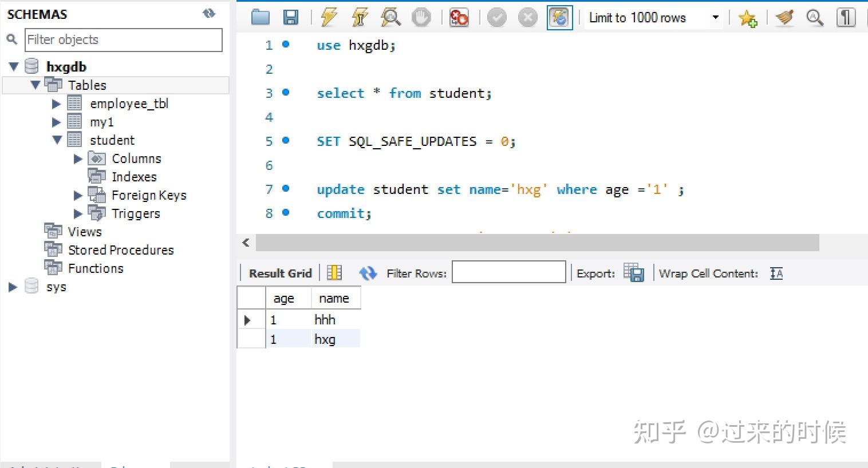The height and width of the screenshot is (468, 868).
Task: Collapse the student table
Action: tap(57, 140)
